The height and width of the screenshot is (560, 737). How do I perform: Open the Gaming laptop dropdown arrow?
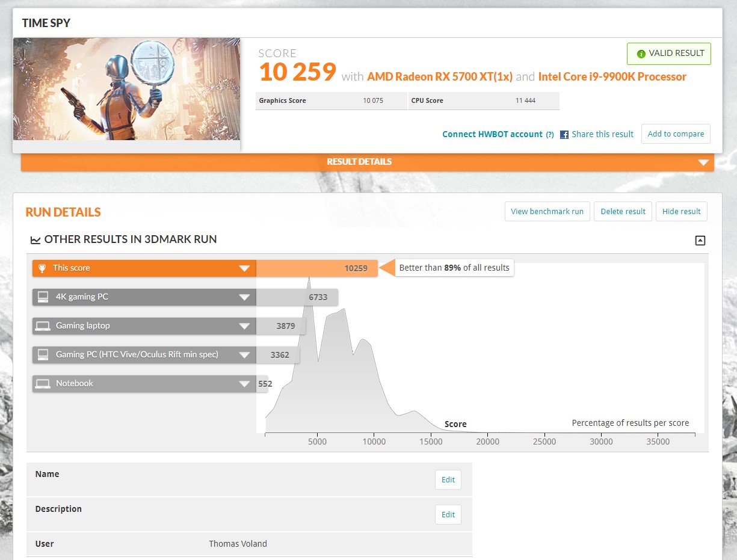tap(244, 326)
